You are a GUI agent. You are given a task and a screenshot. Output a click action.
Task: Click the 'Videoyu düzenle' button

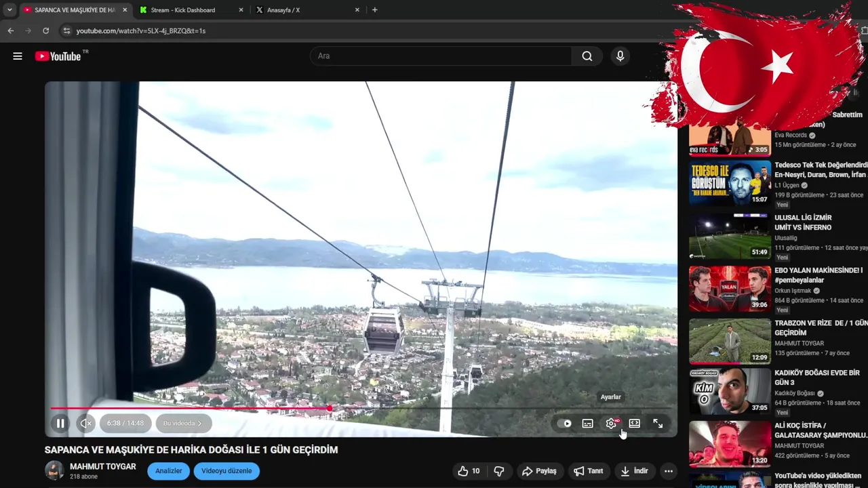click(x=226, y=471)
